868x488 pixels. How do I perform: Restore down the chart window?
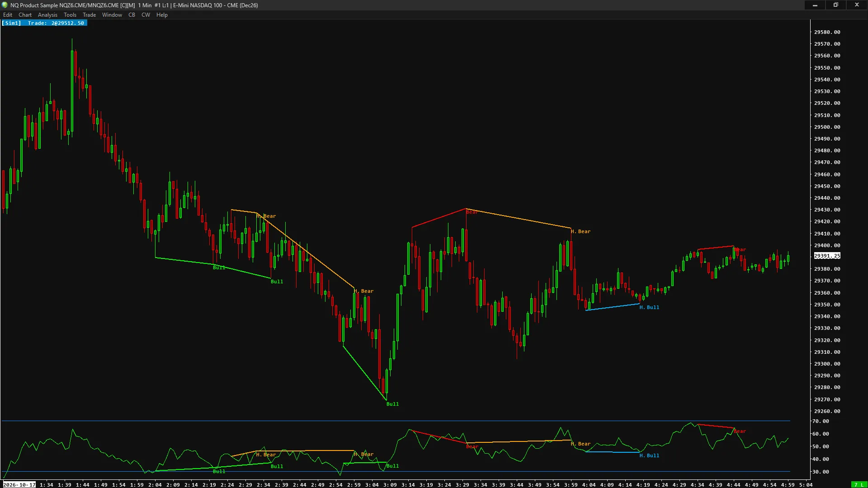(836, 5)
